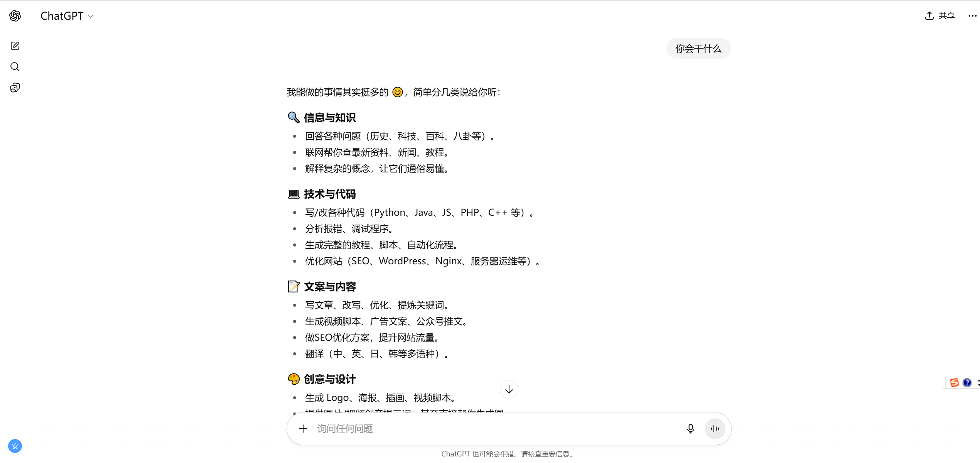The height and width of the screenshot is (463, 980).
Task: Click the line 做SEO优化方案，提升网站流量
Action: pos(373,338)
